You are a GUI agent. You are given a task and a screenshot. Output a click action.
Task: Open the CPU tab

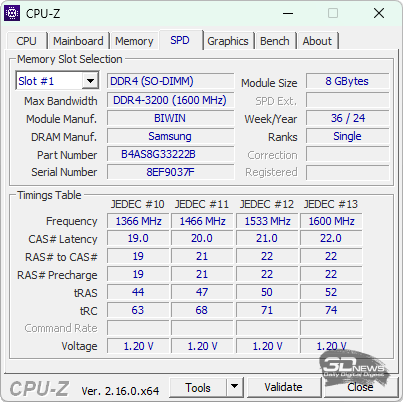(x=26, y=41)
